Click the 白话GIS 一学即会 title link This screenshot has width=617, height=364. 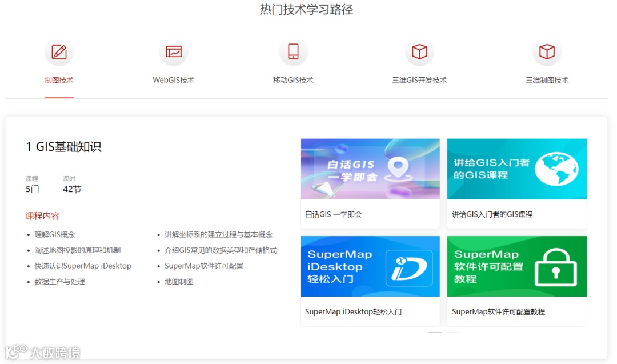334,214
